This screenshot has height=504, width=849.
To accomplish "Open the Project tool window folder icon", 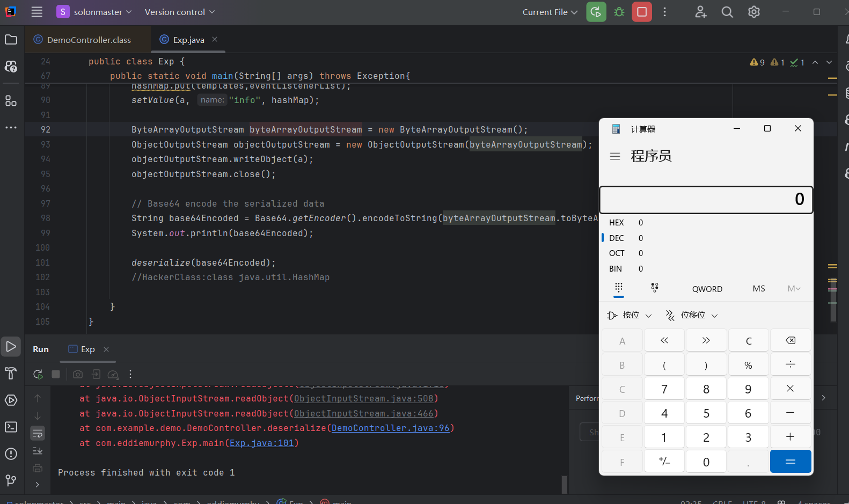I will click(x=11, y=40).
